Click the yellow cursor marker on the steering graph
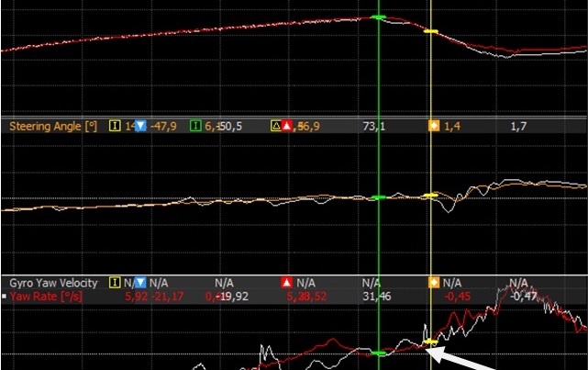Image resolution: width=588 pixels, height=370 pixels. tap(431, 195)
